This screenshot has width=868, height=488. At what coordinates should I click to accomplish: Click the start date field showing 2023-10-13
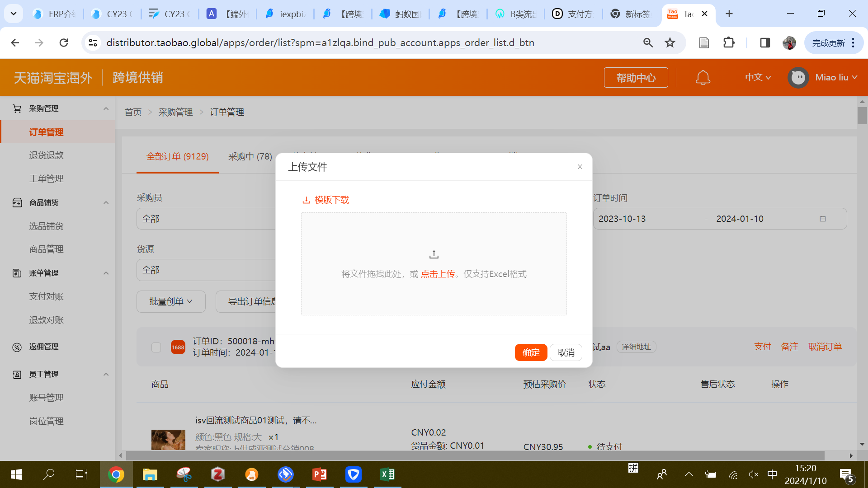click(622, 218)
